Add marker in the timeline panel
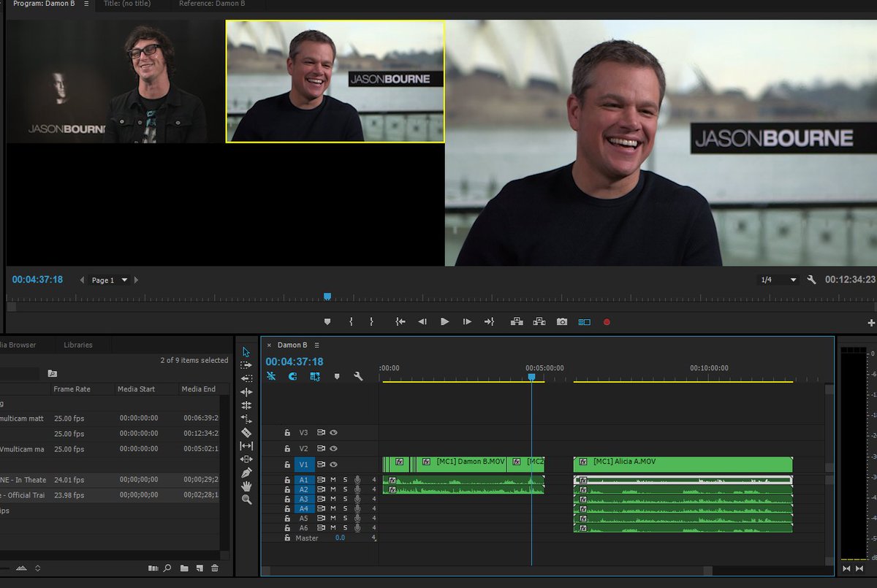The width and height of the screenshot is (877, 588). tap(337, 377)
